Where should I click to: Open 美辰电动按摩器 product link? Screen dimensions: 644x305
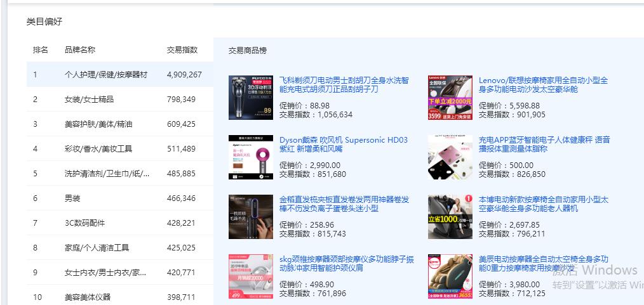544,264
